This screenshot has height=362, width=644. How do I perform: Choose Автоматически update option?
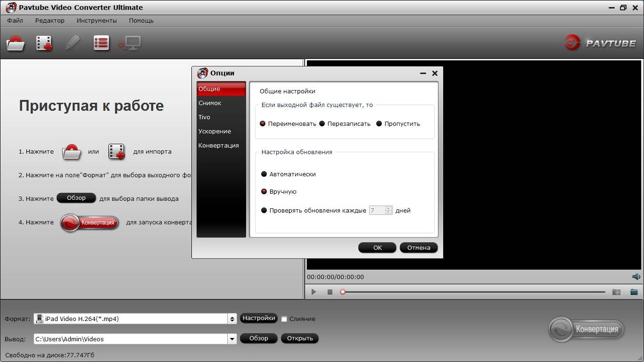(264, 174)
